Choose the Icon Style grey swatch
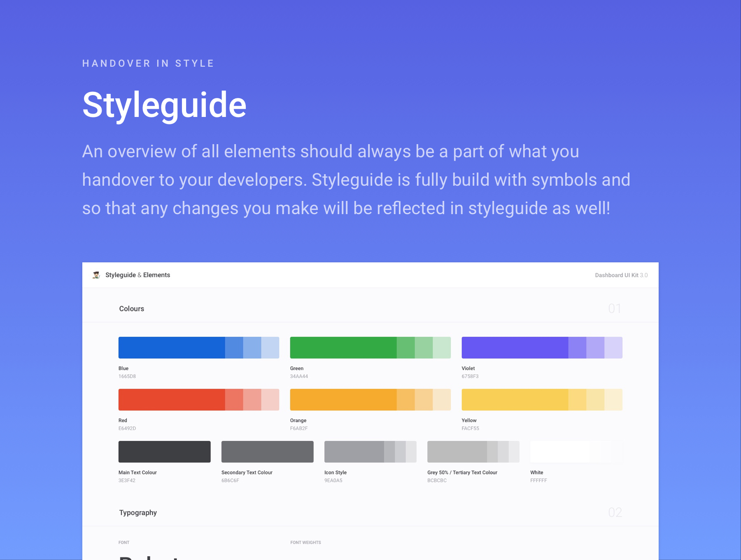 [354, 452]
